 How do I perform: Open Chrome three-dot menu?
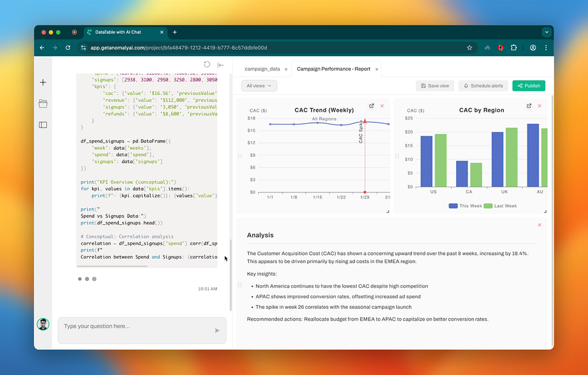click(x=546, y=47)
